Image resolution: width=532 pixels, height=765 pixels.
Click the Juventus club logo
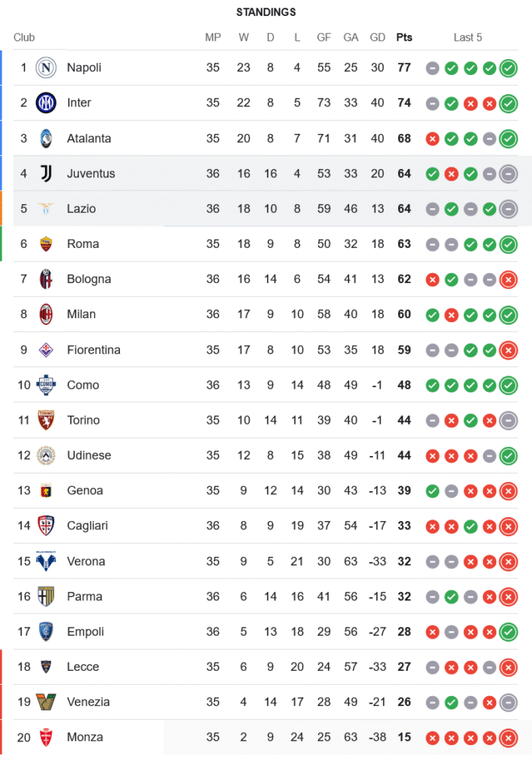pos(46,174)
